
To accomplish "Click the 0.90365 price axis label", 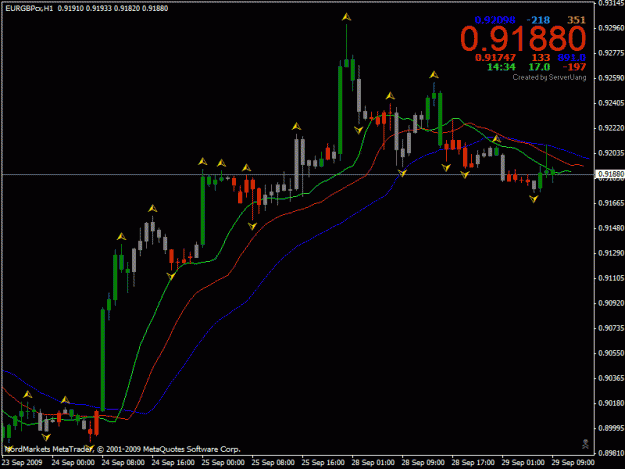I will pos(611,378).
